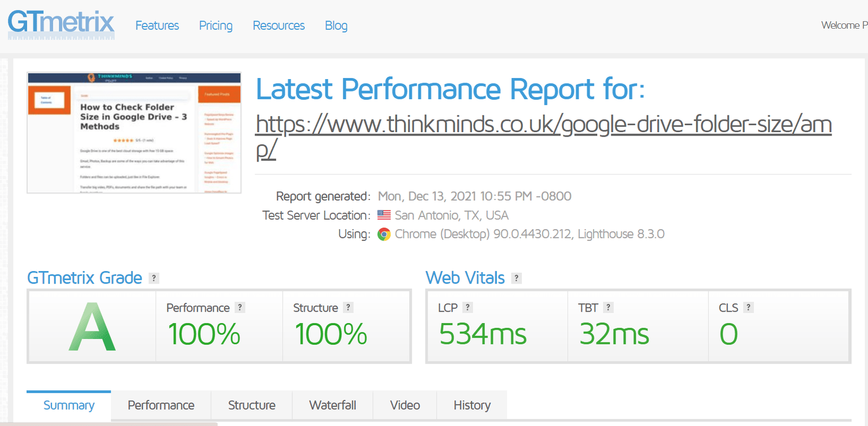Click help icon next to Web Vitals

pyautogui.click(x=516, y=278)
